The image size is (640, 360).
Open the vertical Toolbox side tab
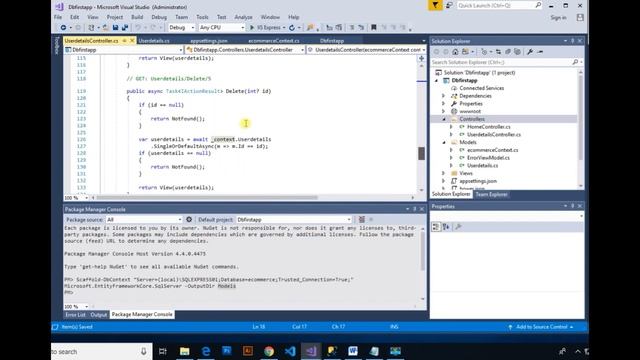[57, 46]
